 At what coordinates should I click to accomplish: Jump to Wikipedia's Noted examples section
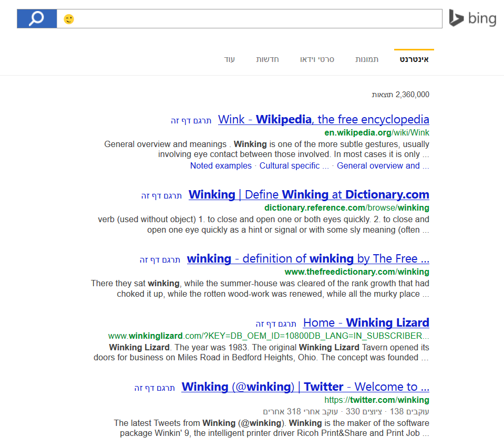coord(221,166)
